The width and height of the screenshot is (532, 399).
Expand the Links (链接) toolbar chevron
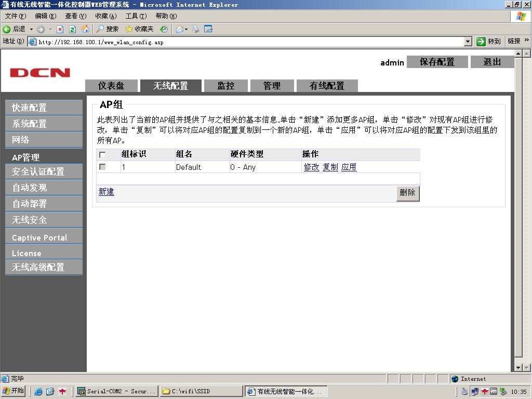(x=527, y=40)
